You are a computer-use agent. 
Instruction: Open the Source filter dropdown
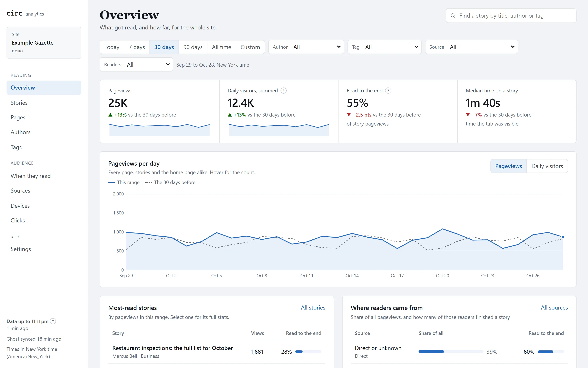tap(471, 47)
